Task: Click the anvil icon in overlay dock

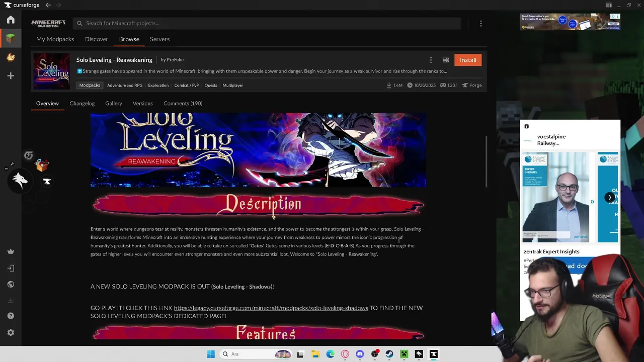Action: pyautogui.click(x=47, y=182)
